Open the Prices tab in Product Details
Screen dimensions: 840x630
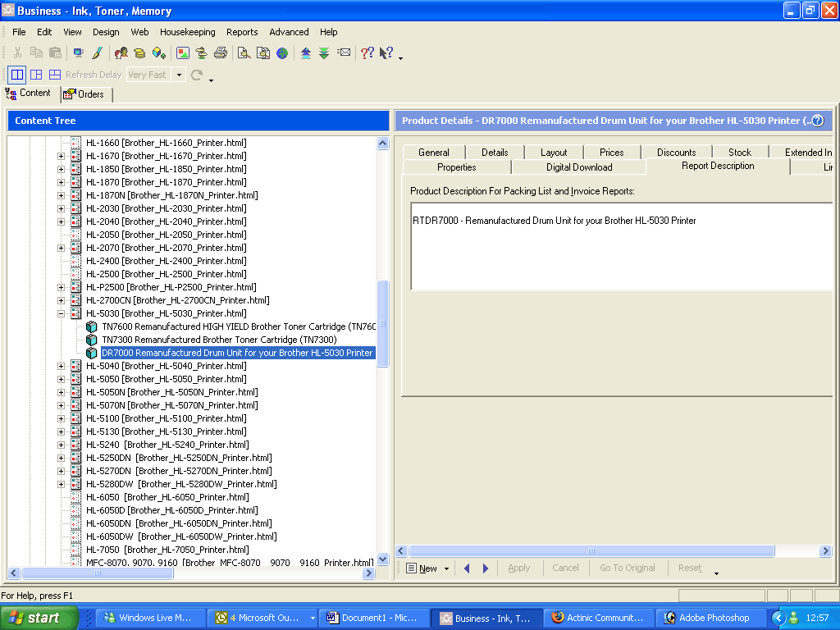pyautogui.click(x=611, y=153)
